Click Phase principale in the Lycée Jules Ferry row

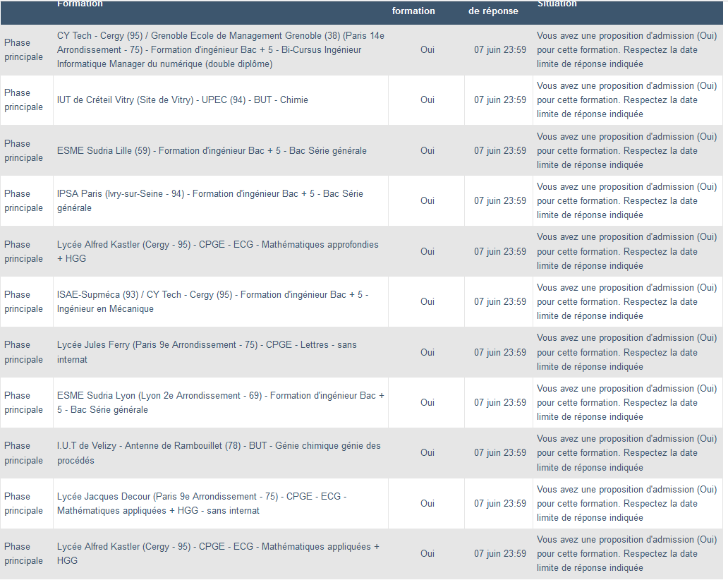pos(24,352)
